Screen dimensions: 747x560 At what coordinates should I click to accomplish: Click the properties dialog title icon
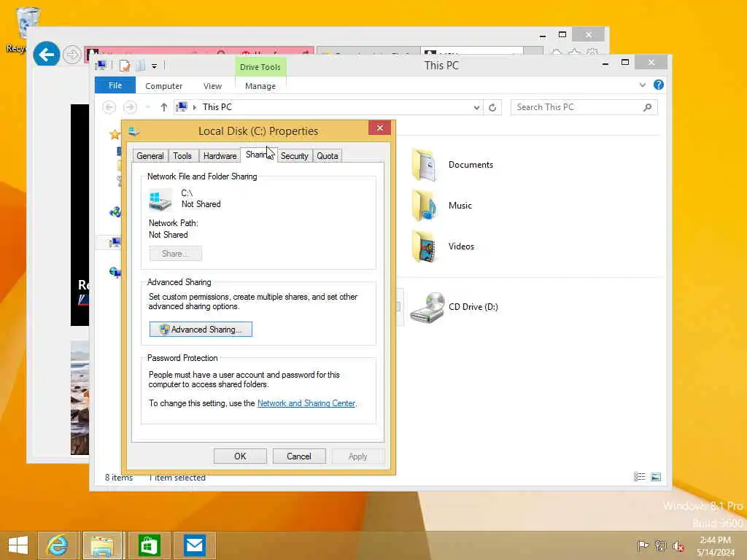135,131
